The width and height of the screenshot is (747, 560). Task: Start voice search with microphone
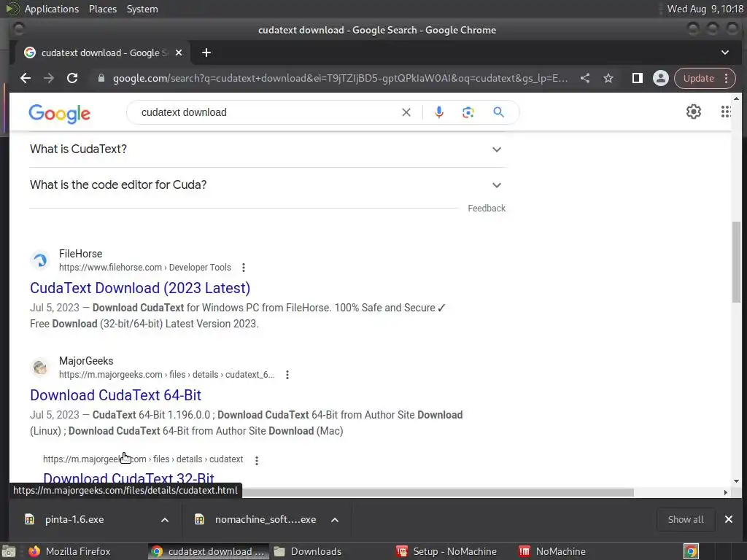click(x=438, y=112)
